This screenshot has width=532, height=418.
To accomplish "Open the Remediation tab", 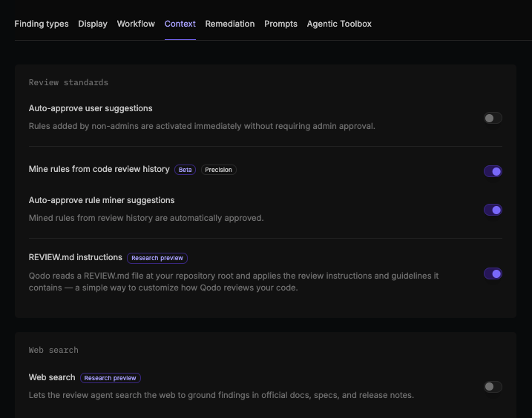I will tap(230, 24).
